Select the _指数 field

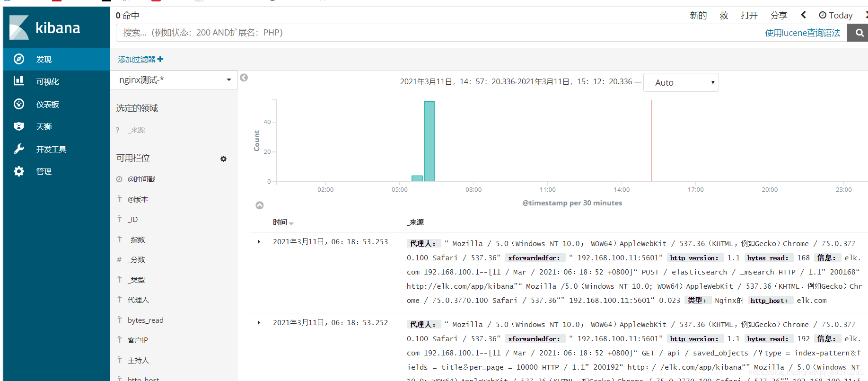(136, 239)
